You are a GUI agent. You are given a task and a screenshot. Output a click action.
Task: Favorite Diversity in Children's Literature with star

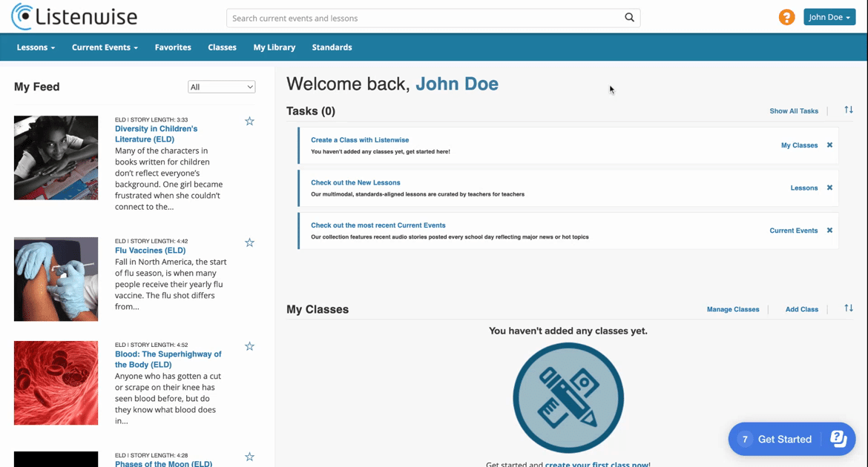[x=250, y=121]
